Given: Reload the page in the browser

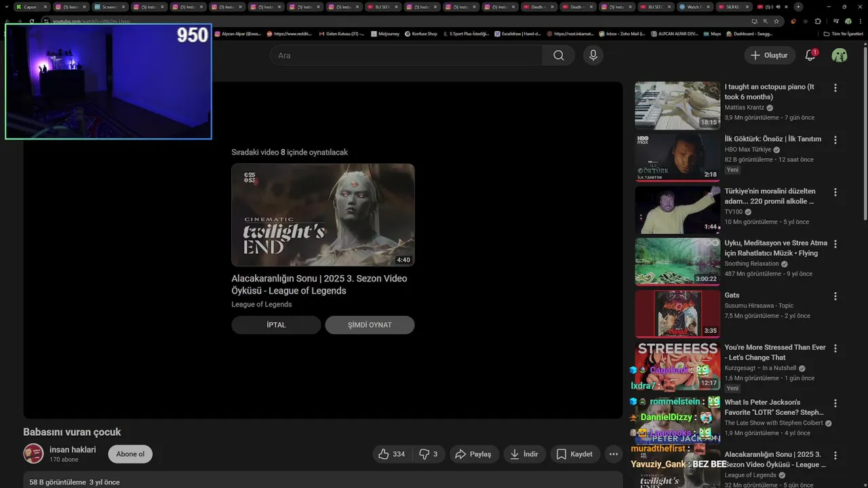Looking at the screenshot, I should click(x=31, y=21).
